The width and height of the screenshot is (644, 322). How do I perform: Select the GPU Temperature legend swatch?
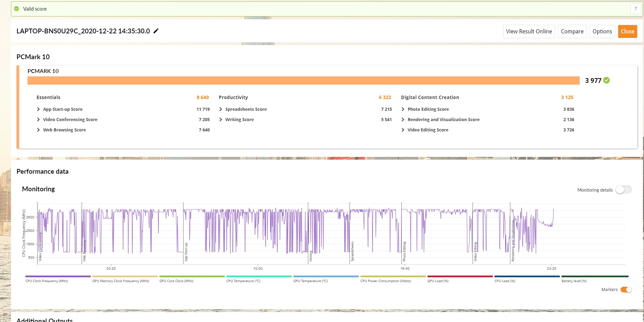pos(326,276)
